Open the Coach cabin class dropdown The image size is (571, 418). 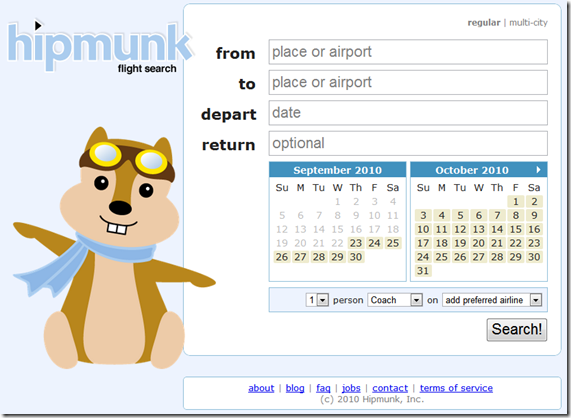pos(395,300)
